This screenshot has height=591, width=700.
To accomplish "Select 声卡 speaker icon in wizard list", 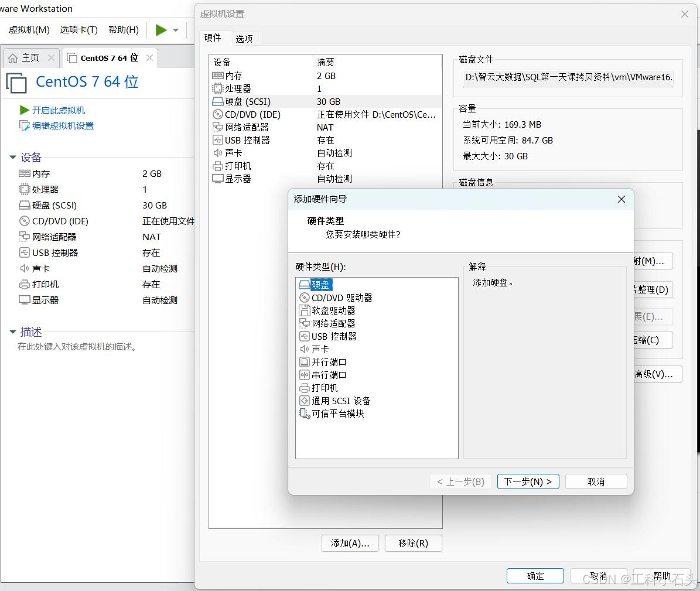I will [305, 349].
